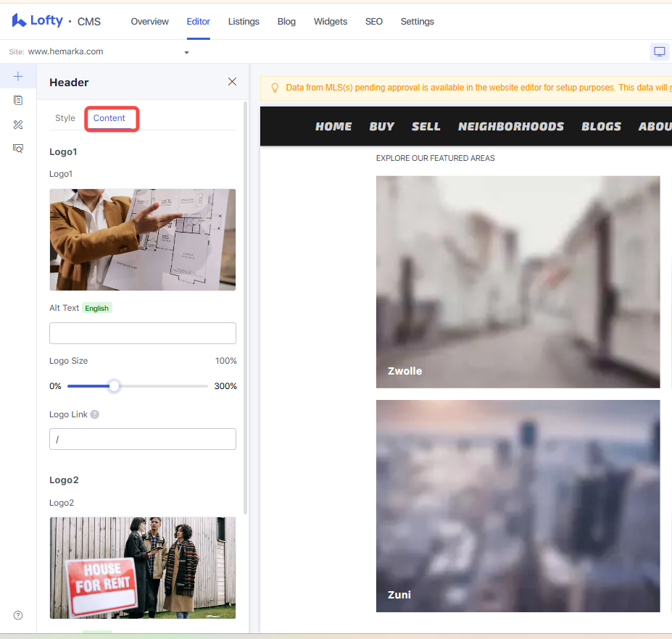This screenshot has height=639, width=672.
Task: Select the Content tab
Action: 109,118
